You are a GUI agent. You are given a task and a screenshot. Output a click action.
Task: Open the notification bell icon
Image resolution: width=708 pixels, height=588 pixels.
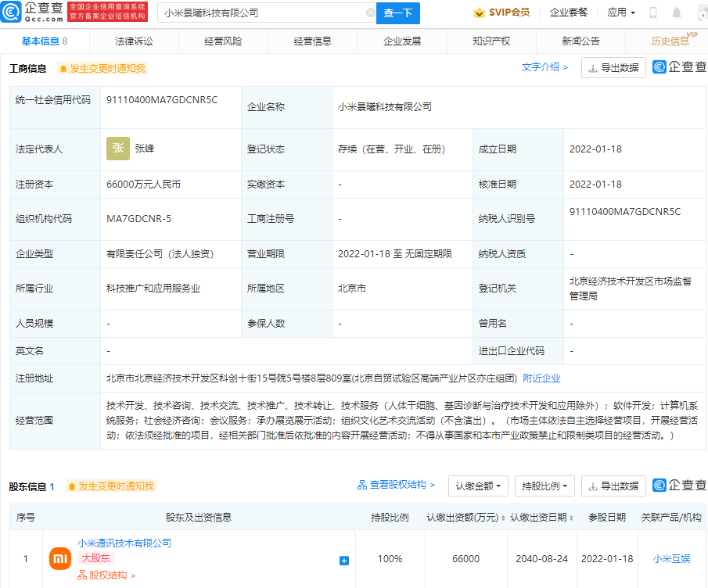[x=677, y=13]
